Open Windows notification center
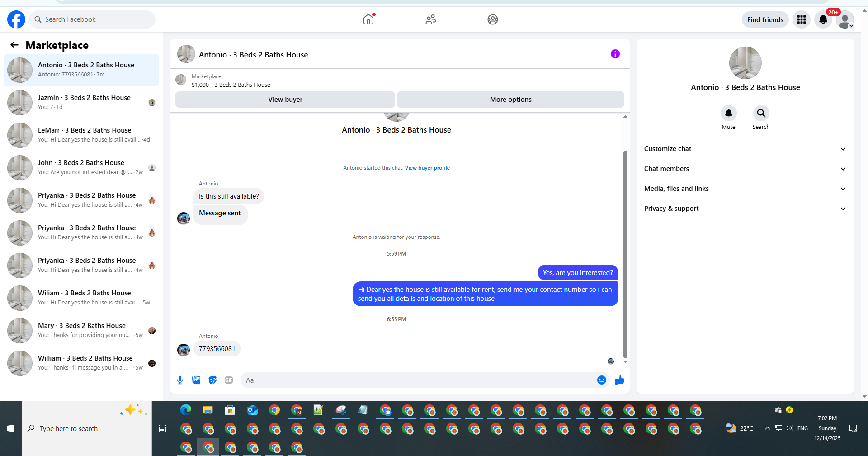 (x=853, y=428)
